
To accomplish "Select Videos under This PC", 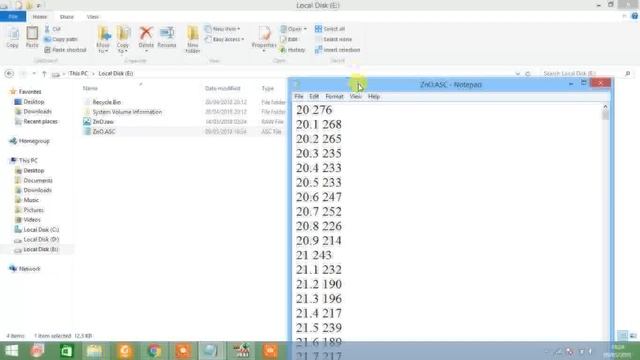I will (x=32, y=220).
